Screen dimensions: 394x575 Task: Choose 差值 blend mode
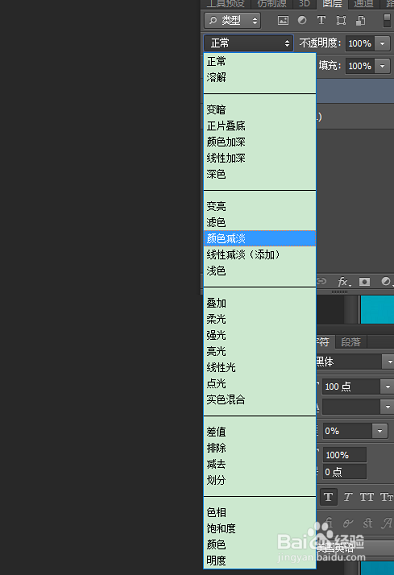coord(260,432)
